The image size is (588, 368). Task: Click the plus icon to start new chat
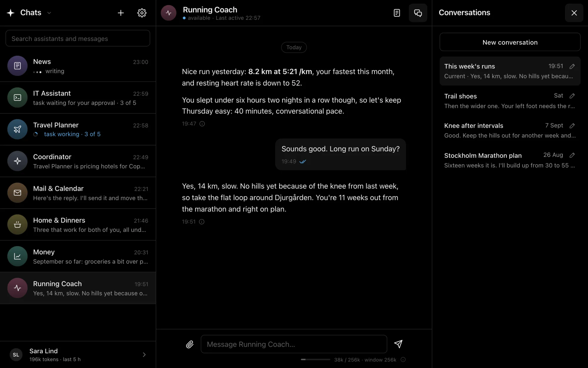(121, 13)
